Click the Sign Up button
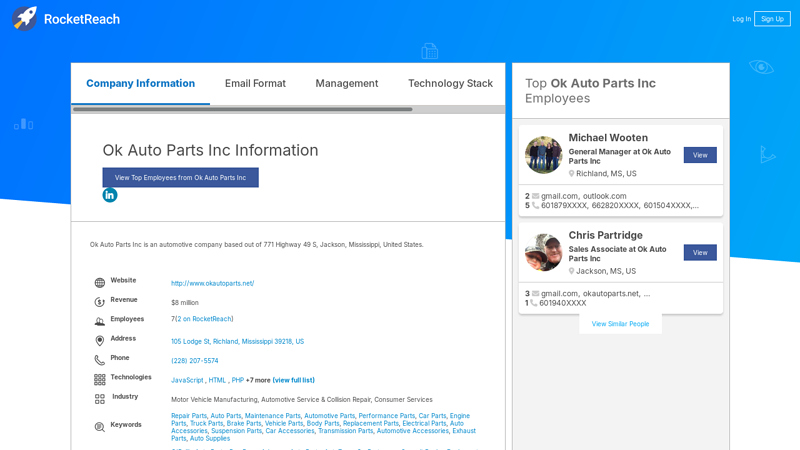 772,19
